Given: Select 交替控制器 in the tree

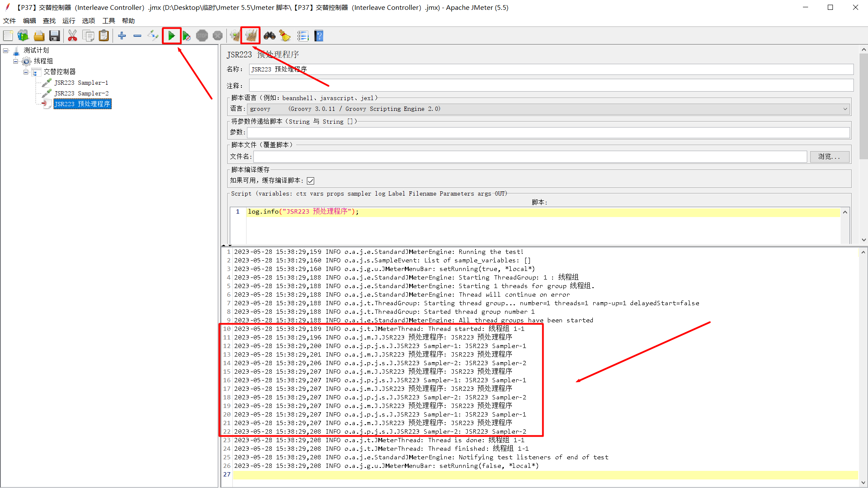Looking at the screenshot, I should coord(60,72).
